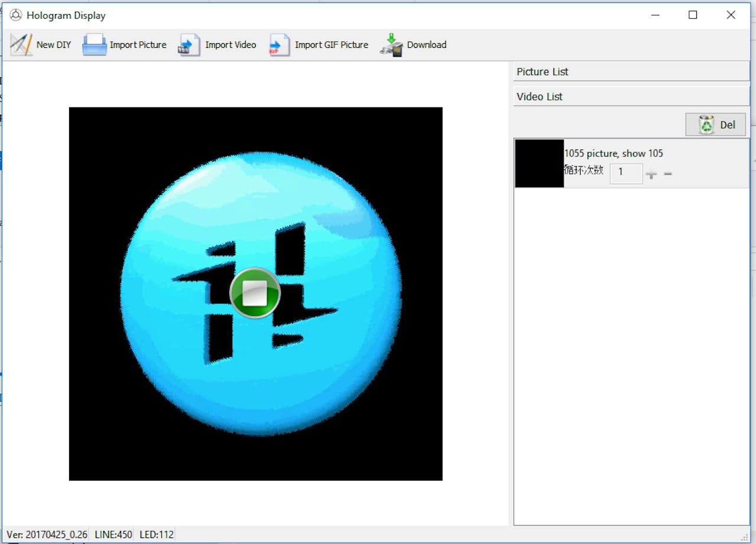The image size is (756, 544).
Task: Click the loop count field showing 1
Action: [x=626, y=173]
